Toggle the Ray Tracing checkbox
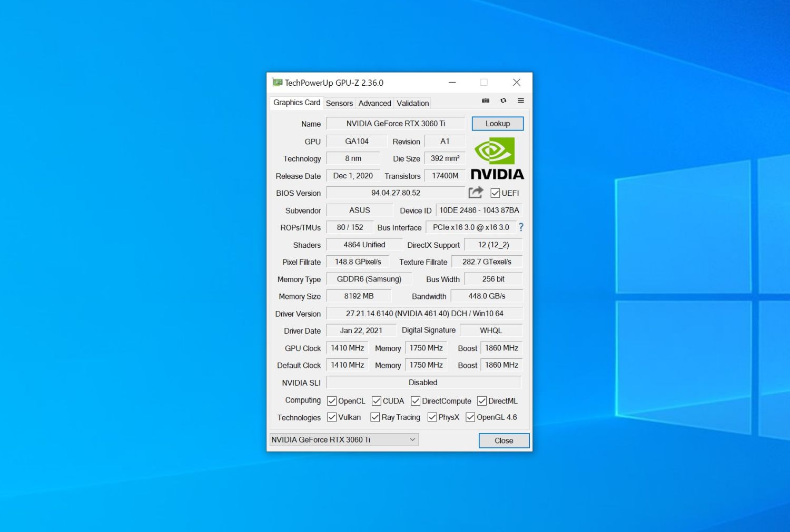The width and height of the screenshot is (790, 532). 375,417
